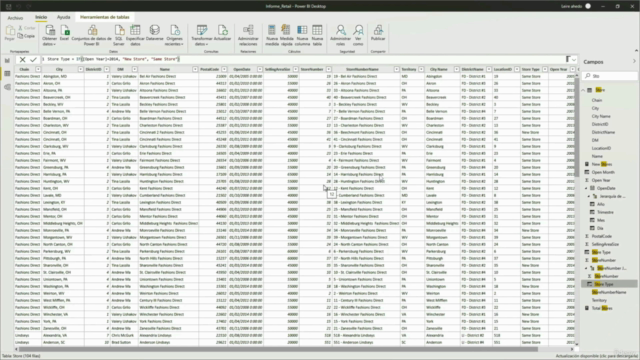Image resolution: width=640 pixels, height=360 pixels.
Task: Open the Obtener datos menu
Action: coord(50,35)
